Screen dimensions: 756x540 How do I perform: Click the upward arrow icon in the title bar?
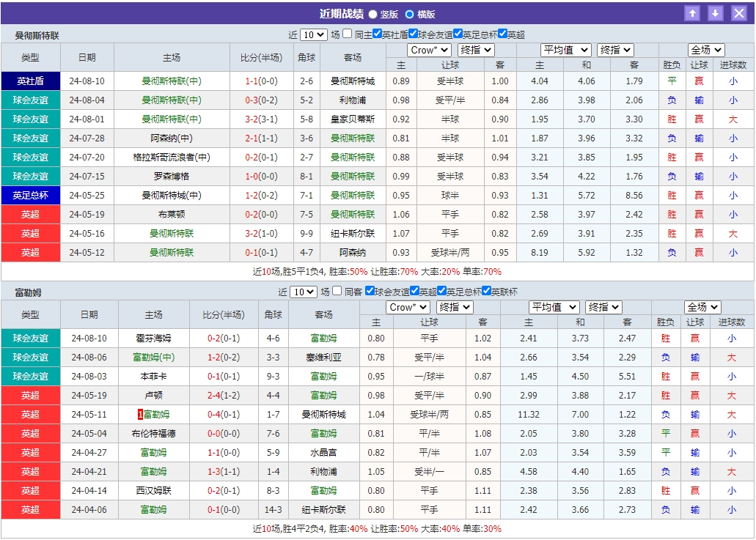(691, 13)
